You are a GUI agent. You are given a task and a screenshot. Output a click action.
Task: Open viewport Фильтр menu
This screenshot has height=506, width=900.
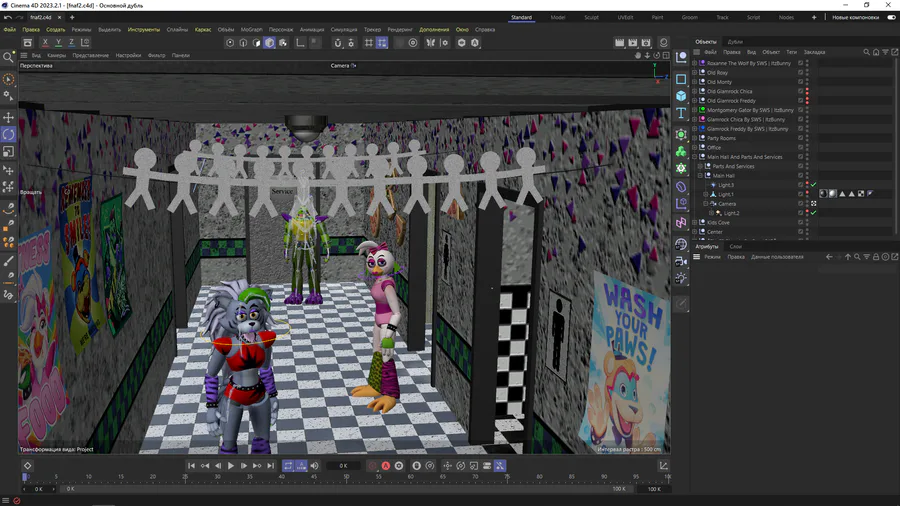[x=156, y=56]
